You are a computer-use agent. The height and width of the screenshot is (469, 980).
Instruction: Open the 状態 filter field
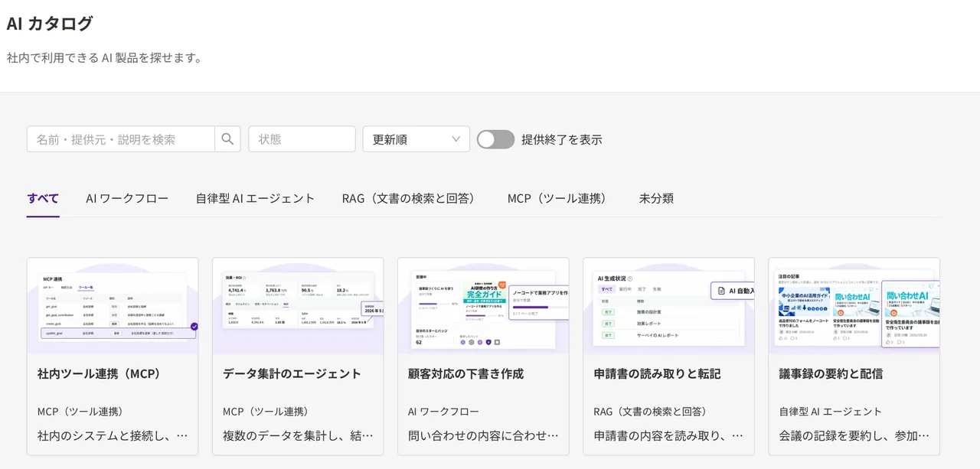coord(302,139)
